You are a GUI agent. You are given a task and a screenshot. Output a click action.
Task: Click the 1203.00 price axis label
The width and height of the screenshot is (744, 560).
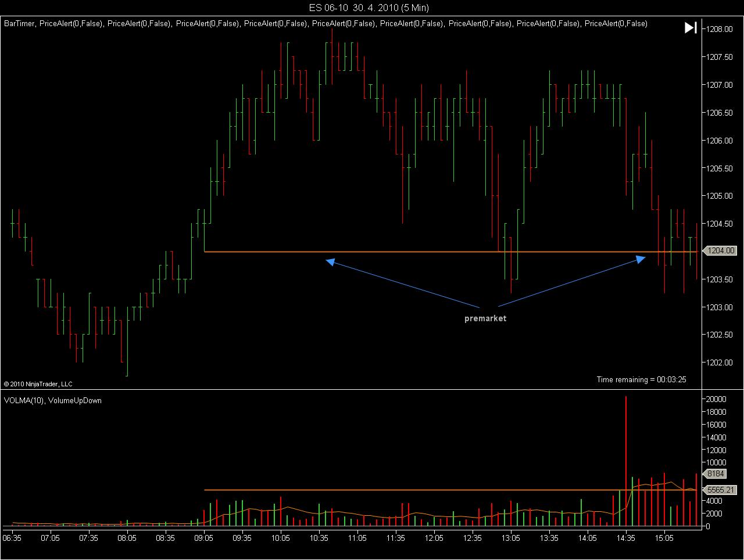tap(720, 307)
